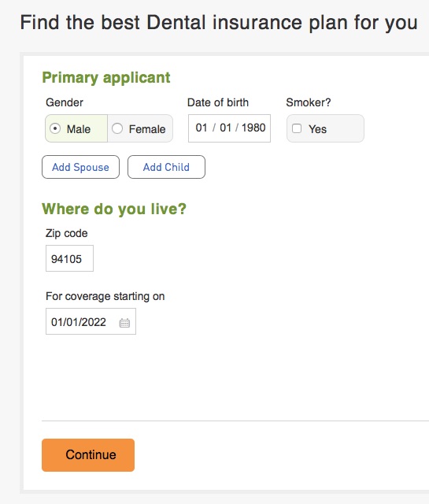Image resolution: width=429 pixels, height=504 pixels.
Task: Click the Gender field label
Action: (65, 102)
